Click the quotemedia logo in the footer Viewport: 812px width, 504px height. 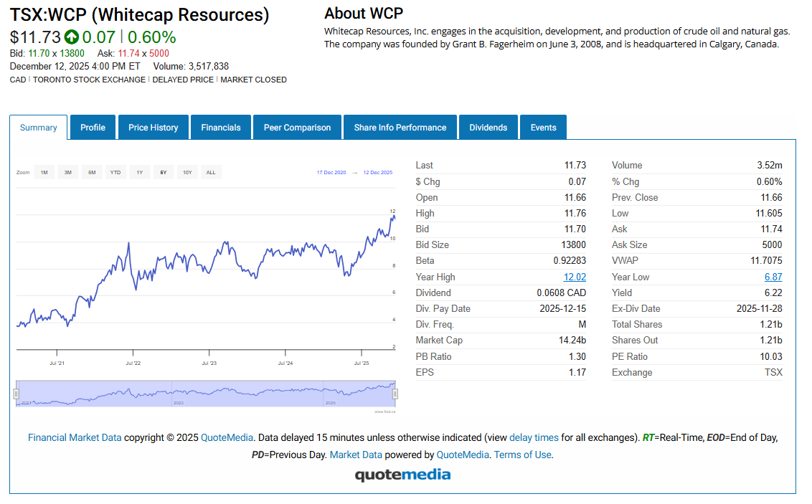pos(402,475)
